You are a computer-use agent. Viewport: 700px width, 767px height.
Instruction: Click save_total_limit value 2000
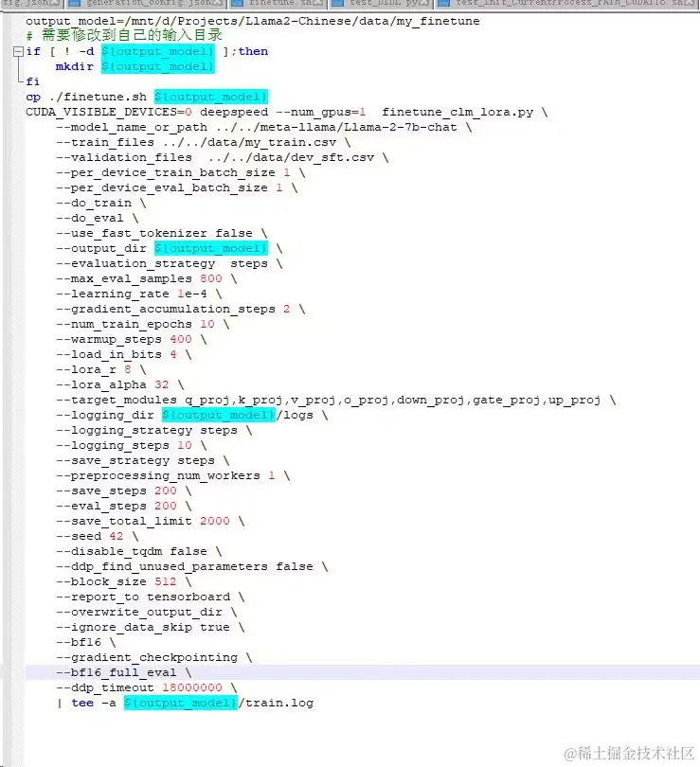(x=215, y=522)
